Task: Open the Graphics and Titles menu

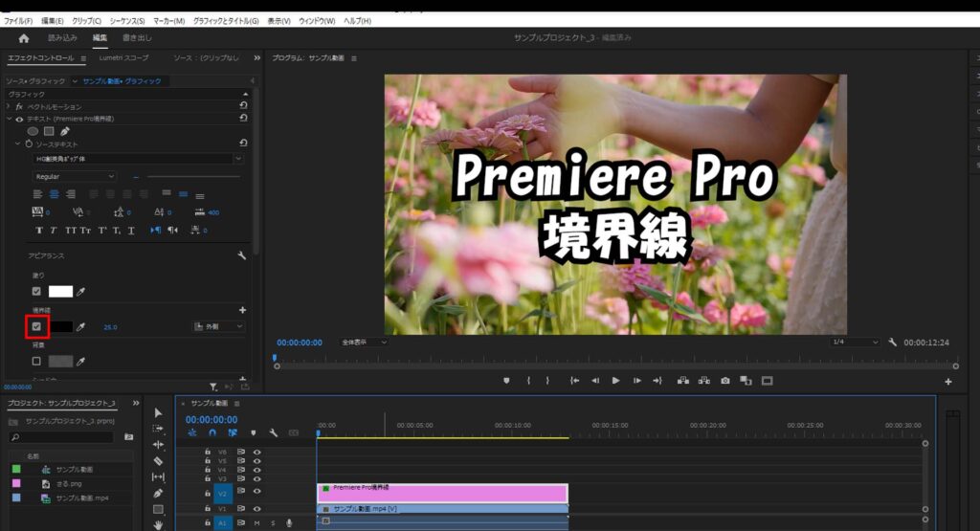Action: (x=226, y=21)
